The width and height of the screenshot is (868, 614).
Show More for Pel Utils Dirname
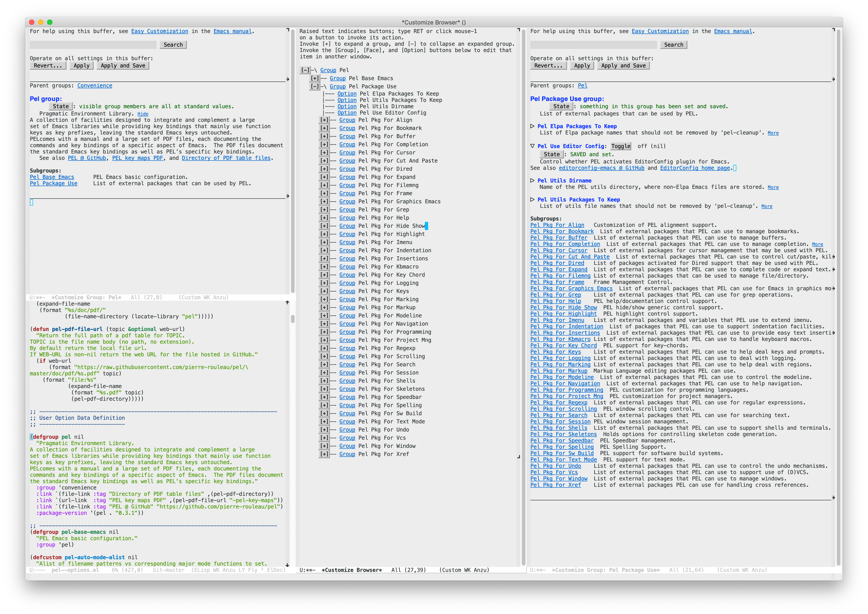point(773,187)
